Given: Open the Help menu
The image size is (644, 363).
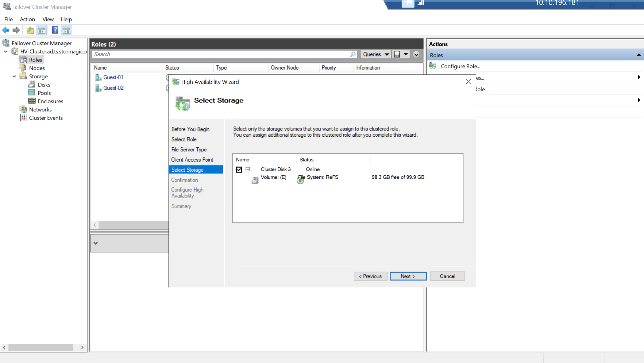Looking at the screenshot, I should 66,19.
